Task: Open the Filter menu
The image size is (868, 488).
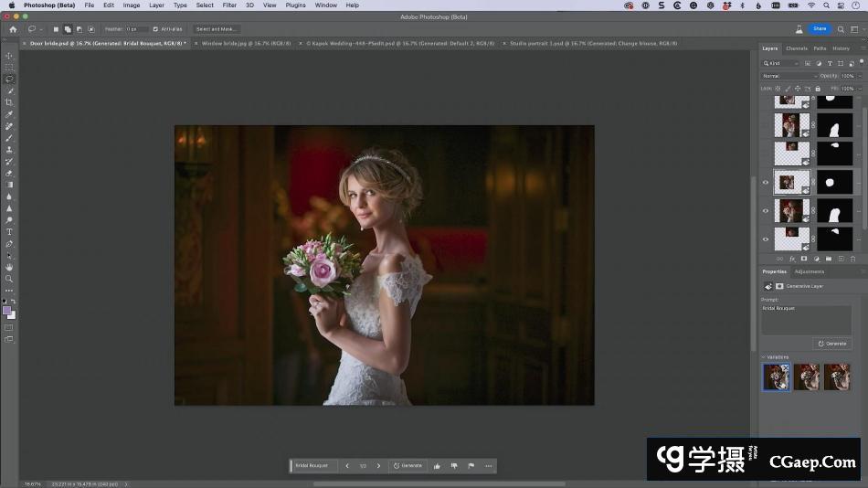Action: (x=229, y=5)
